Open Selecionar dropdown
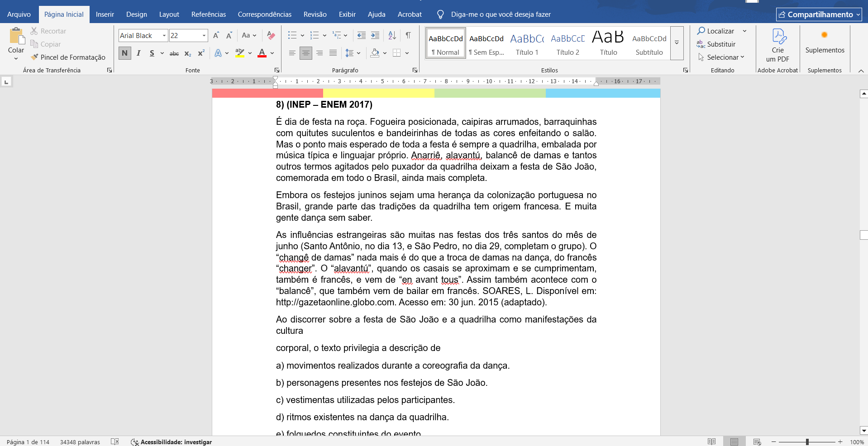Viewport: 868px width, 446px height. 721,57
